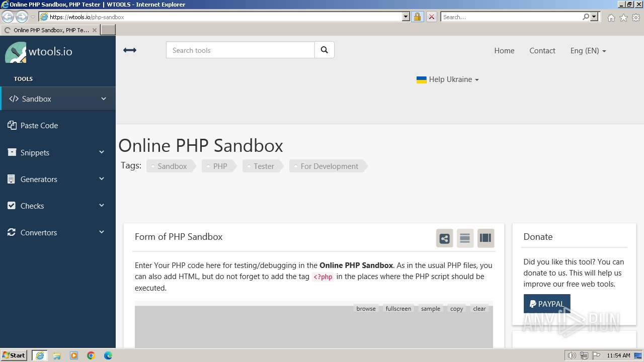Click the taskbar clock

click(x=618, y=355)
